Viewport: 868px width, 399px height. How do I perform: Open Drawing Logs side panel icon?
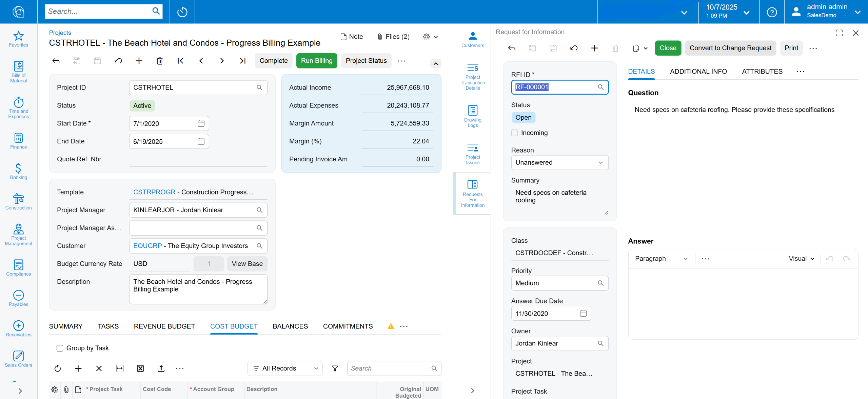pos(472,116)
